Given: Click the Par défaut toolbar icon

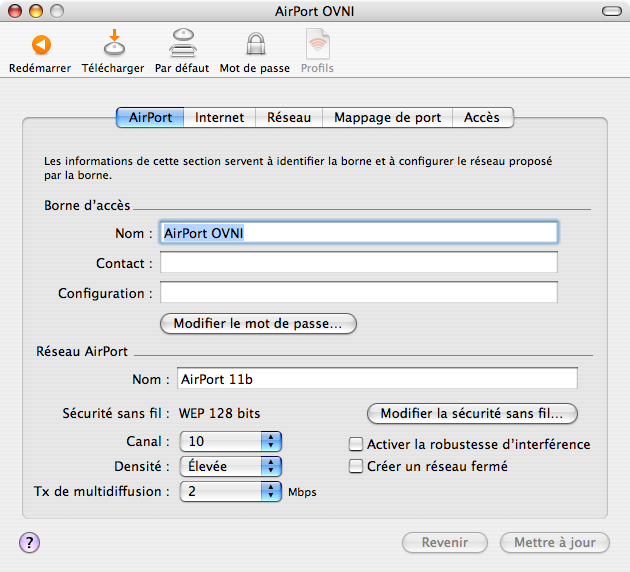Looking at the screenshot, I should pos(183,43).
